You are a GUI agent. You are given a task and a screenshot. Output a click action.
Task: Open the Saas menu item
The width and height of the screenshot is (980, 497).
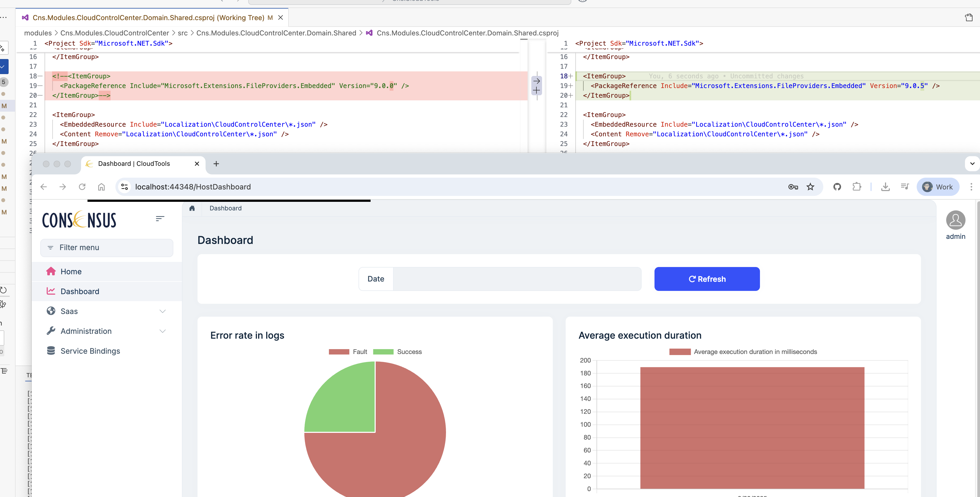point(107,311)
